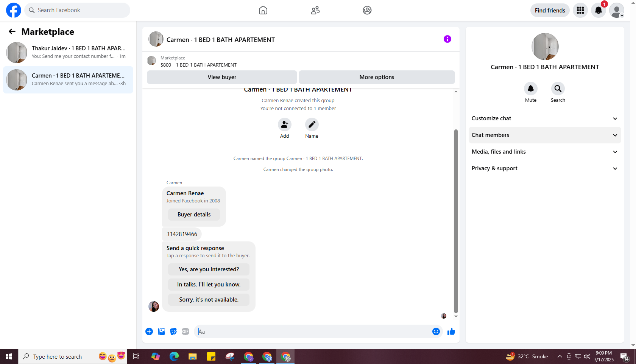Image resolution: width=636 pixels, height=364 pixels.
Task: Open the Thakur Jaidev conversation
Action: (68, 53)
